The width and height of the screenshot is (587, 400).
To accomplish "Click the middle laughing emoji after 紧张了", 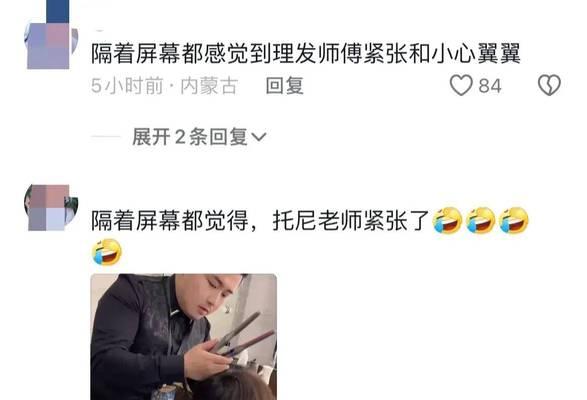I will [x=481, y=220].
